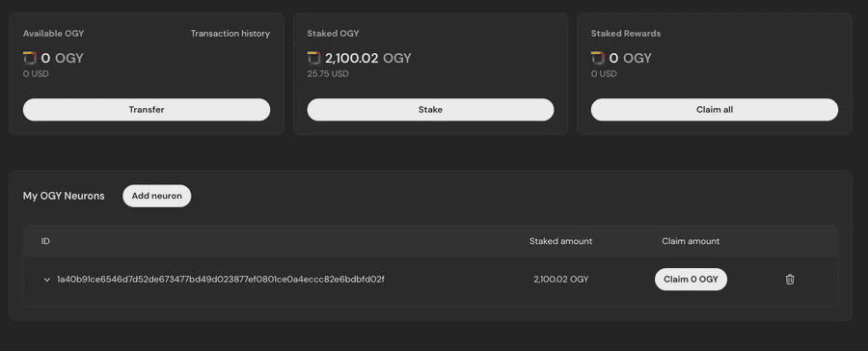Image resolution: width=868 pixels, height=351 pixels.
Task: Click OGY token logo in Available OGY card
Action: (x=29, y=58)
